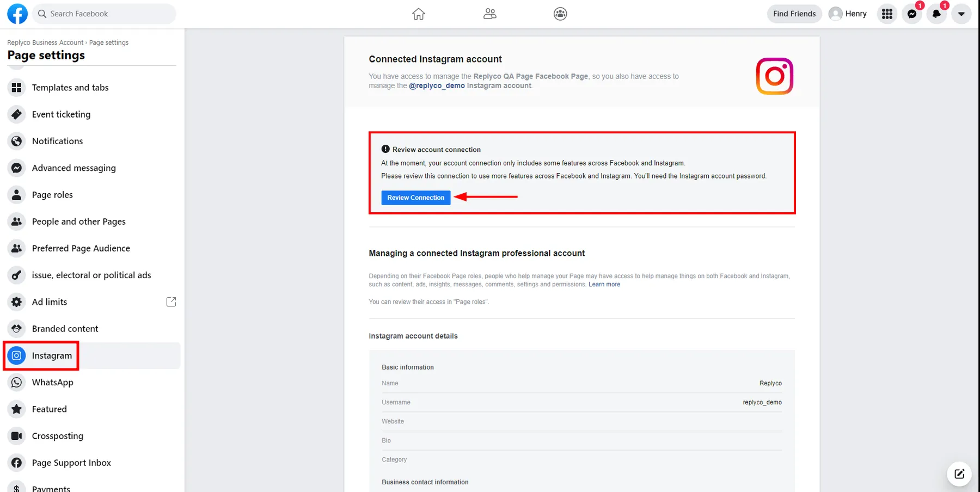This screenshot has height=492, width=980.
Task: Open Templates and tabs settings
Action: point(93,88)
